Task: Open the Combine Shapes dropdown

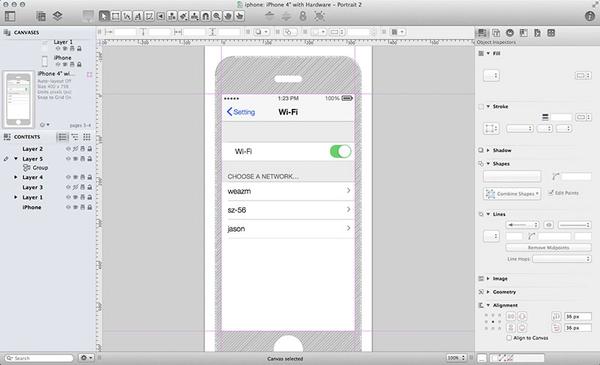Action: (512, 194)
